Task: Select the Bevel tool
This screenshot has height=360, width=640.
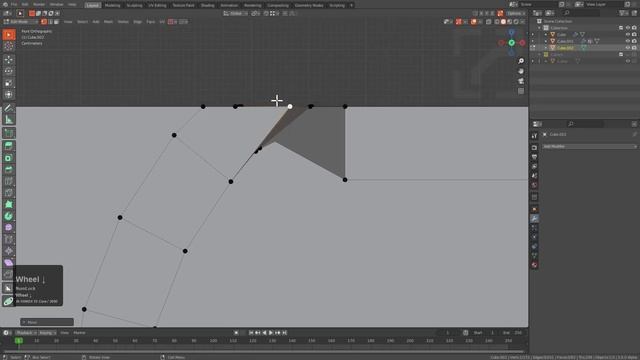Action: pos(9,169)
